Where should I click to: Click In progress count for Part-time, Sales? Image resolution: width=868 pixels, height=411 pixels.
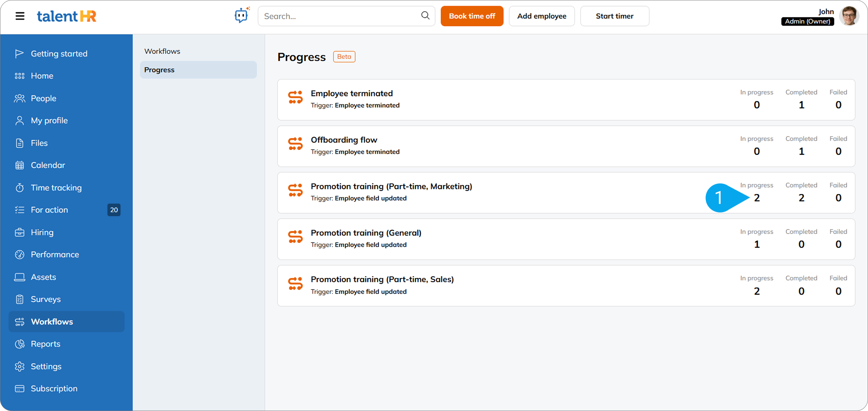coord(757,291)
